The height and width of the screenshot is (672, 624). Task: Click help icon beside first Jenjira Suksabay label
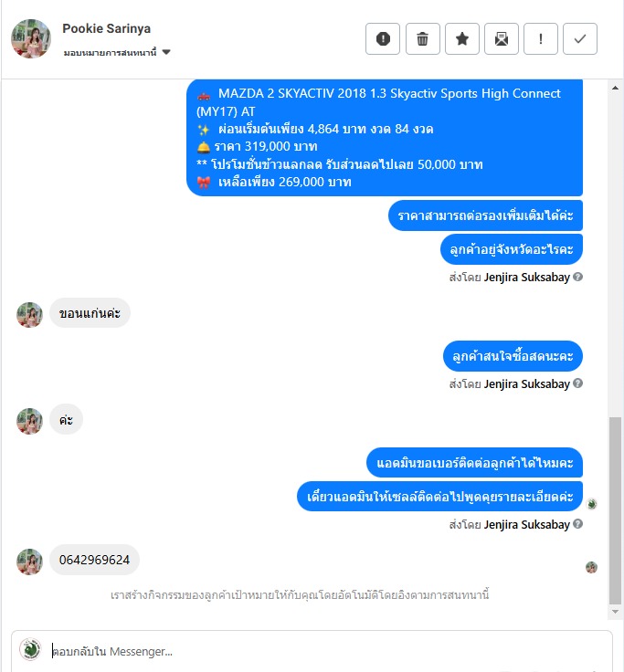pyautogui.click(x=577, y=277)
